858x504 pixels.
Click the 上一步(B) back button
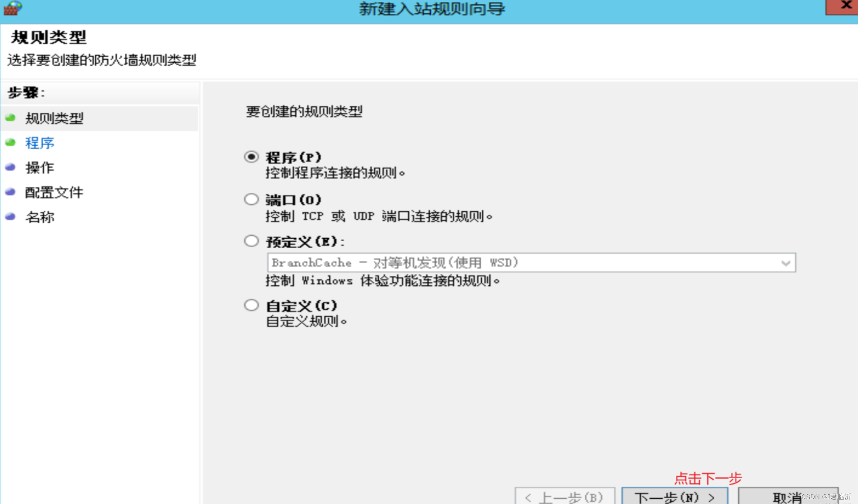click(x=564, y=497)
